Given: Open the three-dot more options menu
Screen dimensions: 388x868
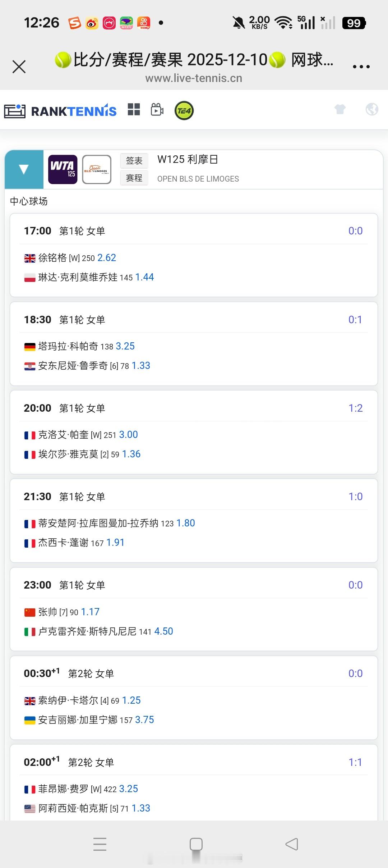Looking at the screenshot, I should coord(361,67).
